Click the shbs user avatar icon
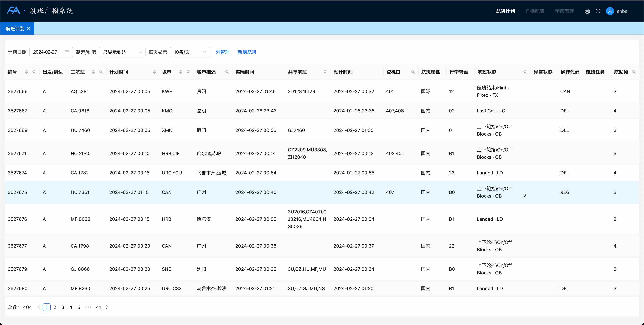Viewport: 644px width, 325px height. tap(610, 11)
